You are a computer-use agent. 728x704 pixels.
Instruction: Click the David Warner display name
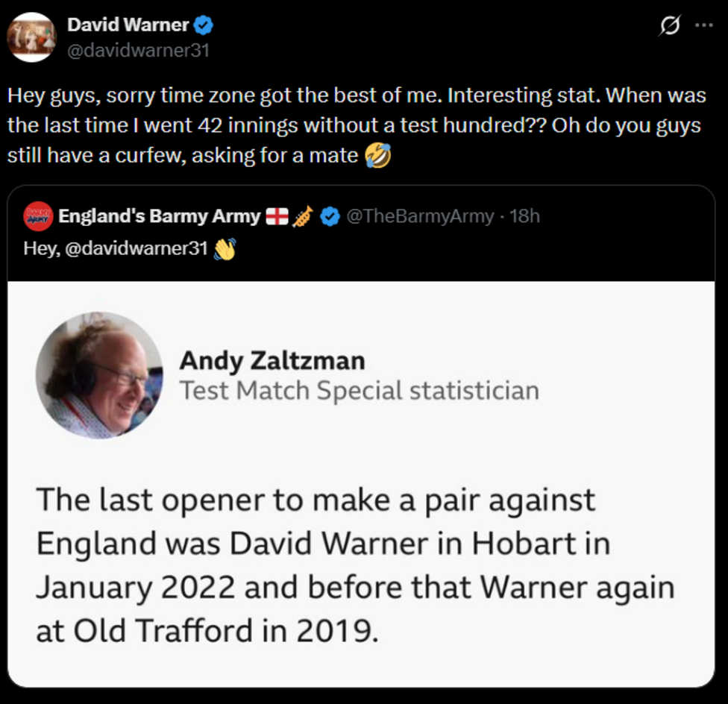(x=128, y=25)
